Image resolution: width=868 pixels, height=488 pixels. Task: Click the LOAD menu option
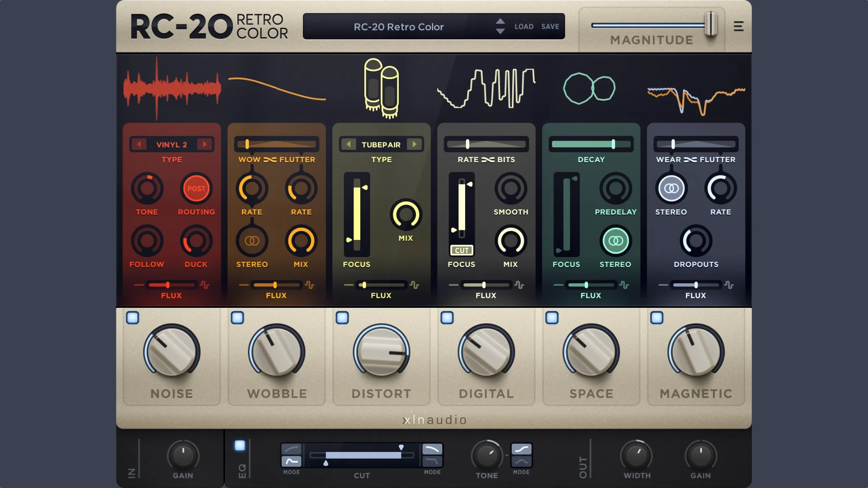(x=524, y=26)
